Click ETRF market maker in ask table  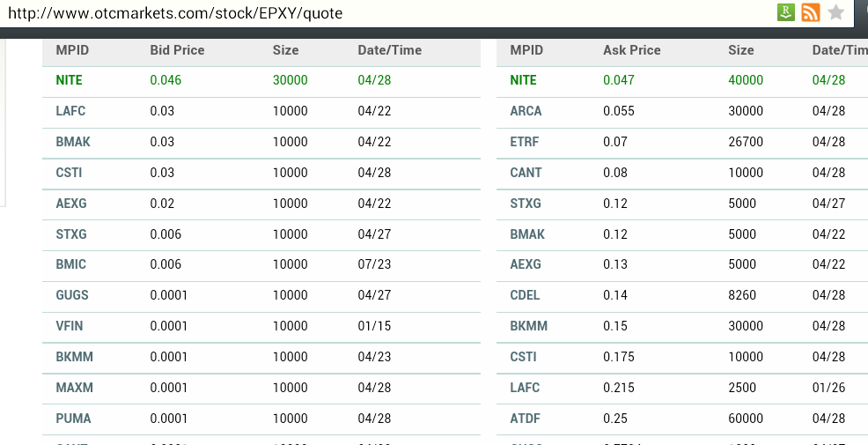point(525,142)
